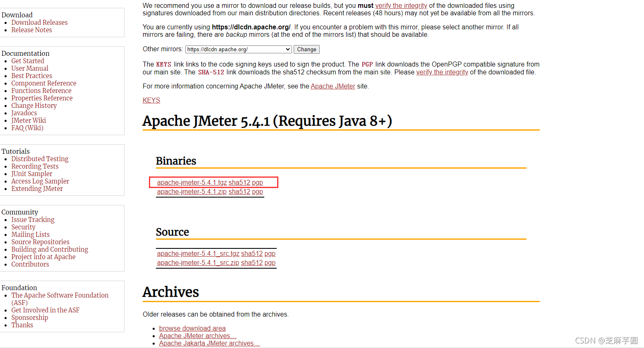Click the Change mirror button
The width and height of the screenshot is (644, 348).
tap(306, 49)
